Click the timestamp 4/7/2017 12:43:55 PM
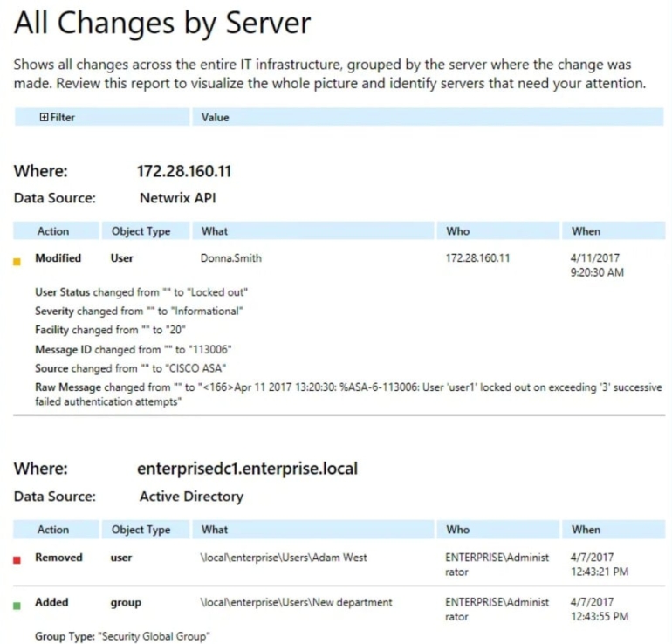The image size is (672, 644). click(600, 609)
